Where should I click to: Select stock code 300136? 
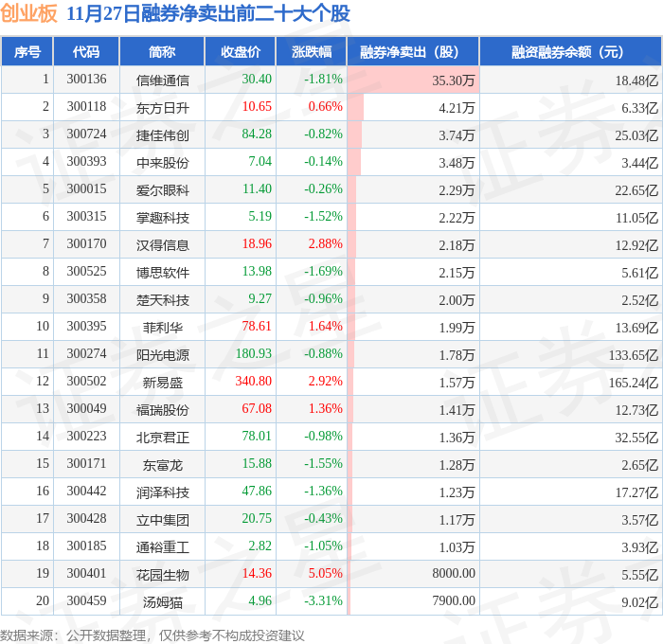click(86, 79)
